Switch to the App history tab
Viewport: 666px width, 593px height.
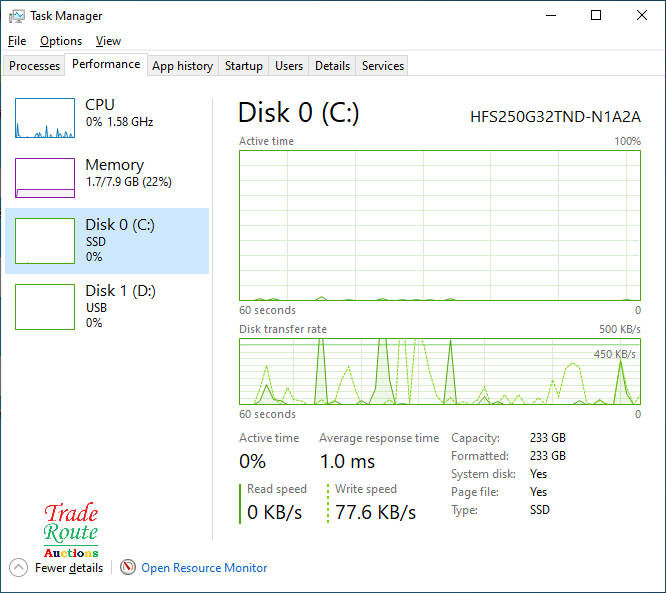tap(182, 66)
